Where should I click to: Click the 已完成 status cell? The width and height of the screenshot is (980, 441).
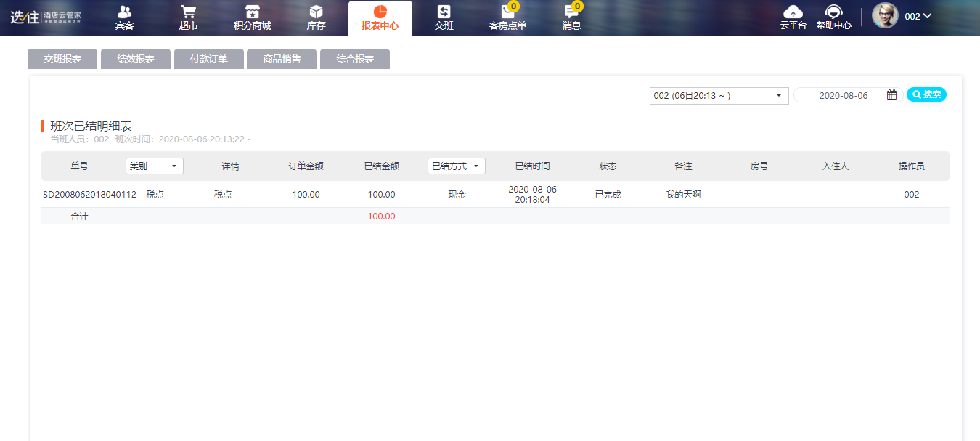pos(608,195)
